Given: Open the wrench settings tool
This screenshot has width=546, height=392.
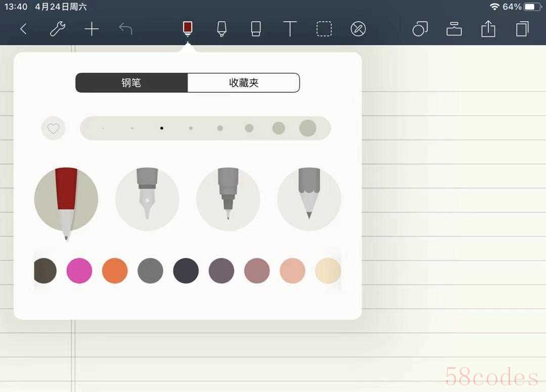Looking at the screenshot, I should (57, 29).
